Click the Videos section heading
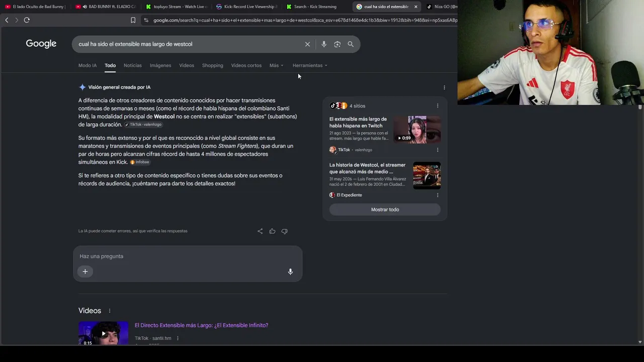 [90, 311]
